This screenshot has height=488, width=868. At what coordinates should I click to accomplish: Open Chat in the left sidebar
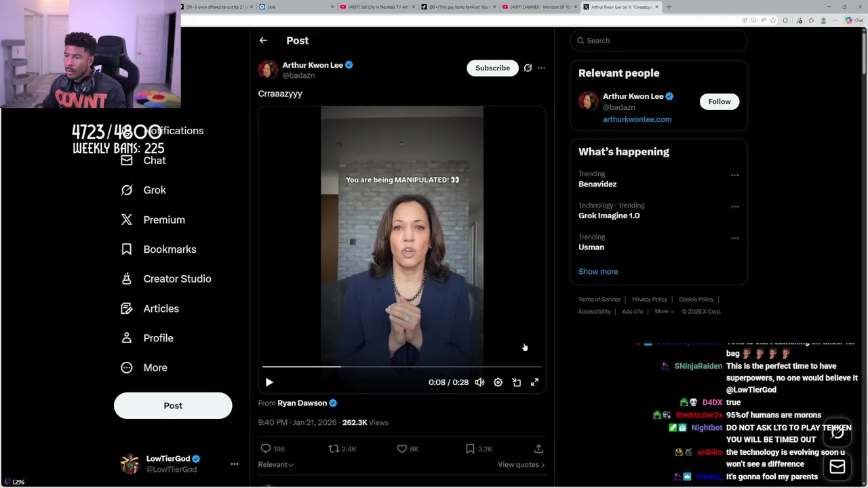tap(144, 161)
